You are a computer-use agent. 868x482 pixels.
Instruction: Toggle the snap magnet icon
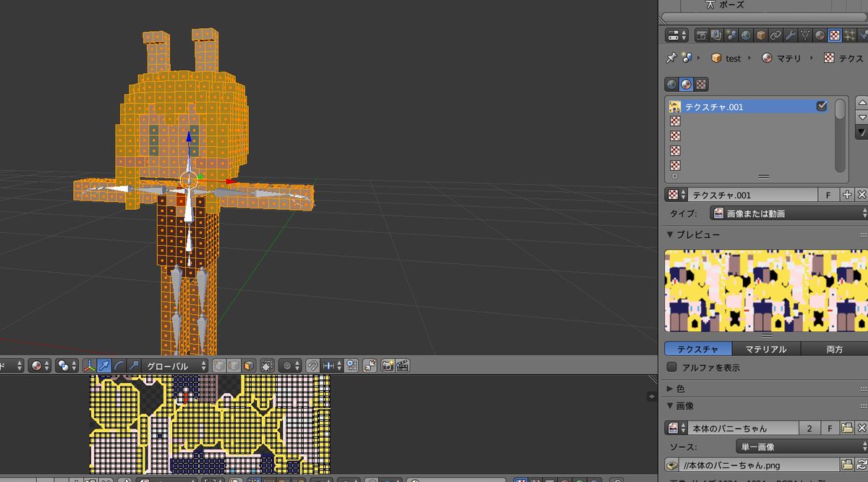click(312, 365)
